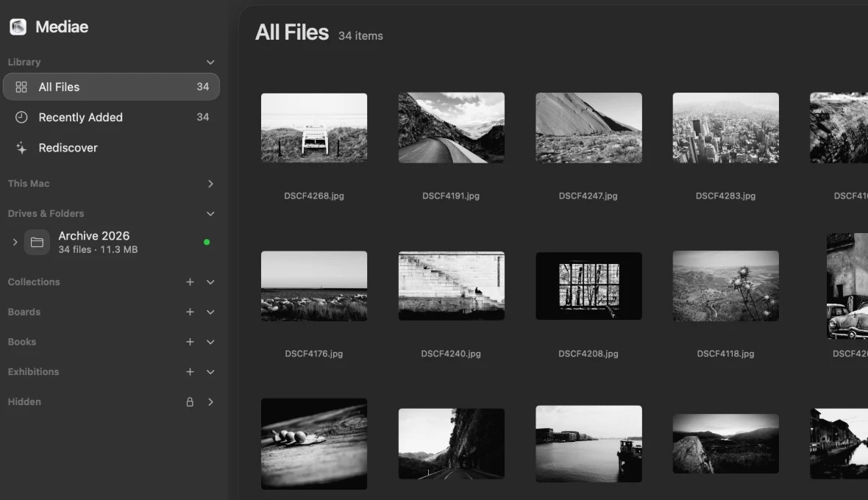The width and height of the screenshot is (868, 500).
Task: Click the Library section header
Action: [24, 62]
